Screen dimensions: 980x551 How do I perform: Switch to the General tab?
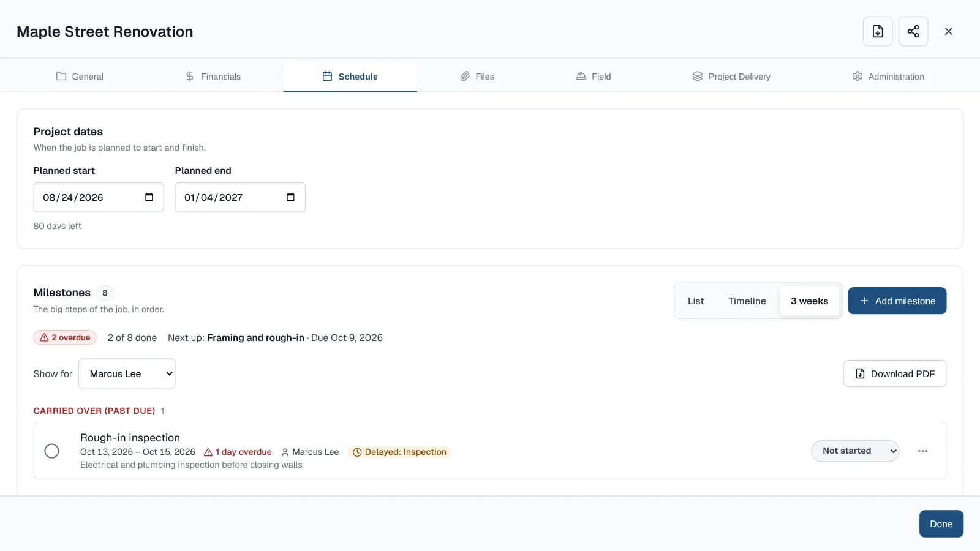tap(80, 77)
